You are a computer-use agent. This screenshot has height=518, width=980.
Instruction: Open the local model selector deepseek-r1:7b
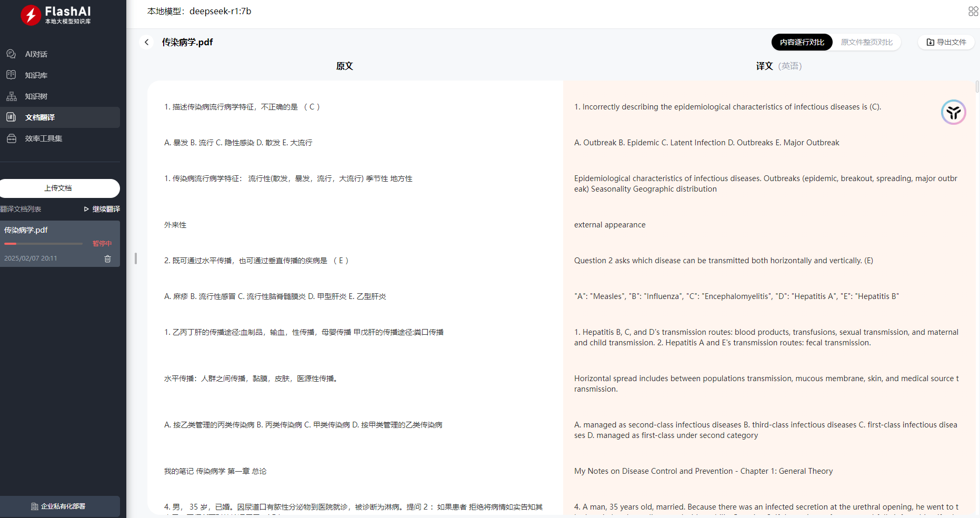pyautogui.click(x=221, y=11)
